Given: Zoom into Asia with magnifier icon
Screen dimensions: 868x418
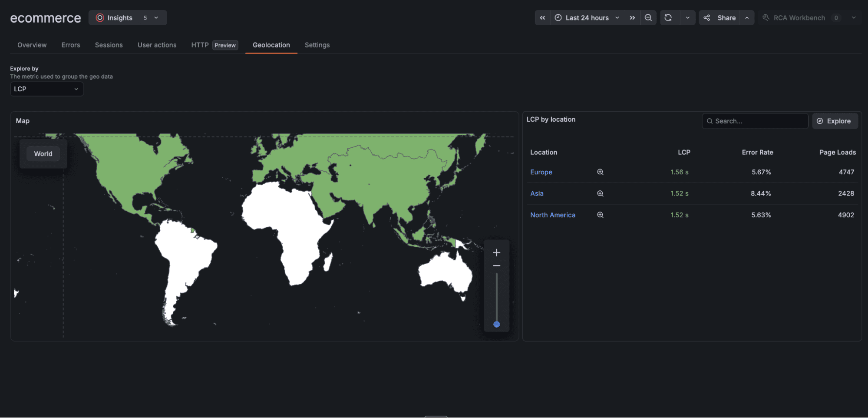Looking at the screenshot, I should (x=600, y=193).
